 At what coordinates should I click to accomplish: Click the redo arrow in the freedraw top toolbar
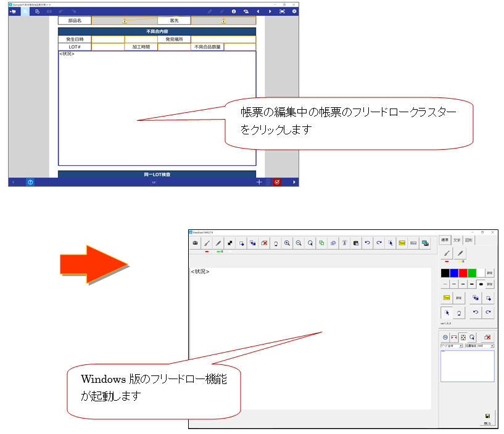pos(379,244)
